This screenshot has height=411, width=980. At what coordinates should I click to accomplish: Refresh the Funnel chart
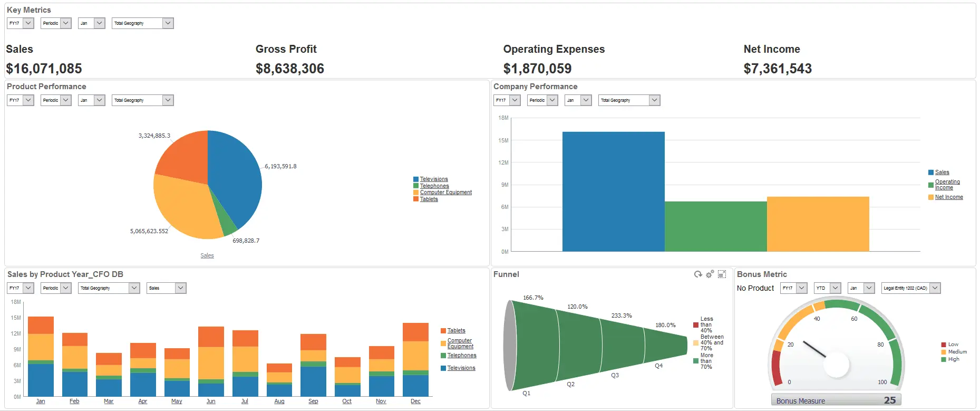click(x=698, y=274)
